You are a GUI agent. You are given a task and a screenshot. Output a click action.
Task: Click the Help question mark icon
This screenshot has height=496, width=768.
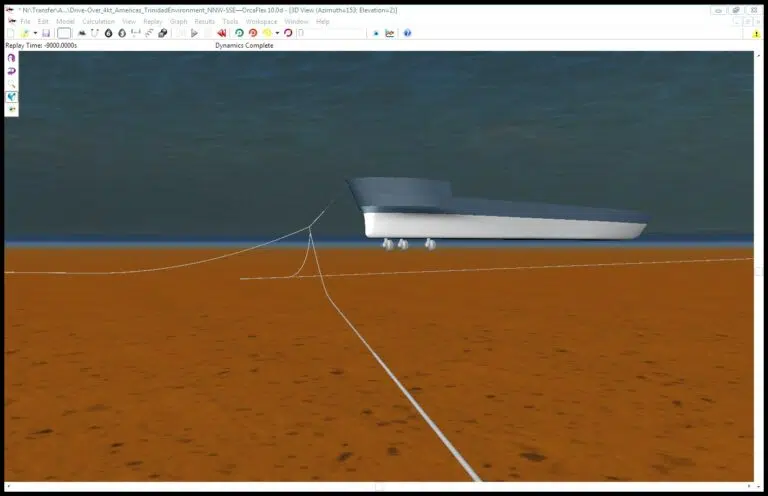tap(407, 33)
